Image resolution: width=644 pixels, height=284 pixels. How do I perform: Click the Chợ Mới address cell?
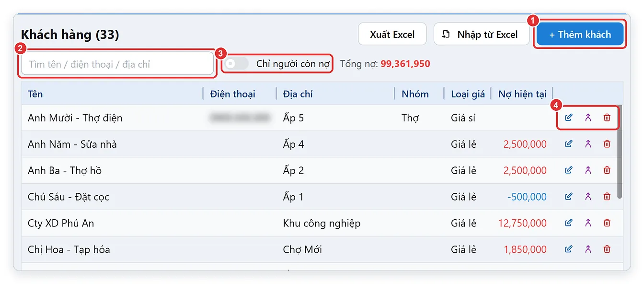[302, 249]
